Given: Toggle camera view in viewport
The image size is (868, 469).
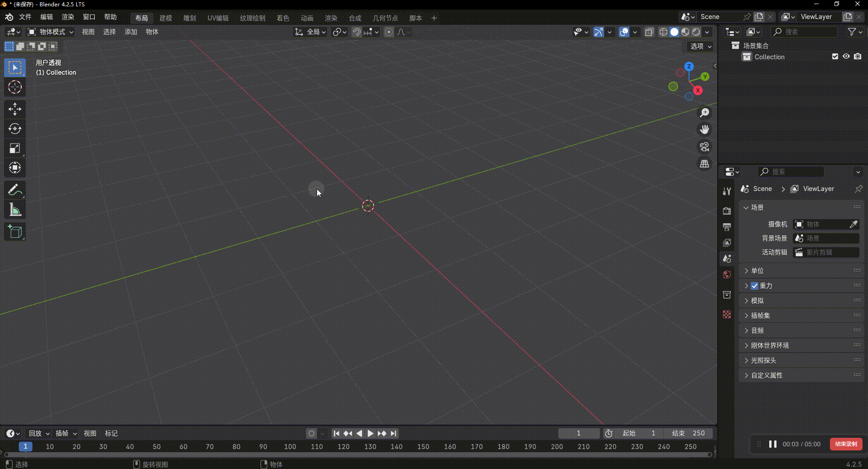Looking at the screenshot, I should click(704, 147).
